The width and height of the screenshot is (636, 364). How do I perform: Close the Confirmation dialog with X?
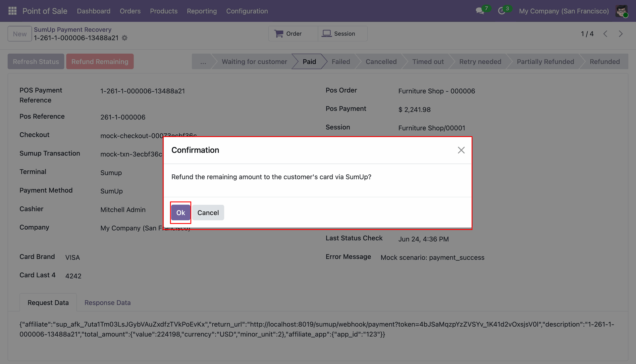[x=461, y=150]
